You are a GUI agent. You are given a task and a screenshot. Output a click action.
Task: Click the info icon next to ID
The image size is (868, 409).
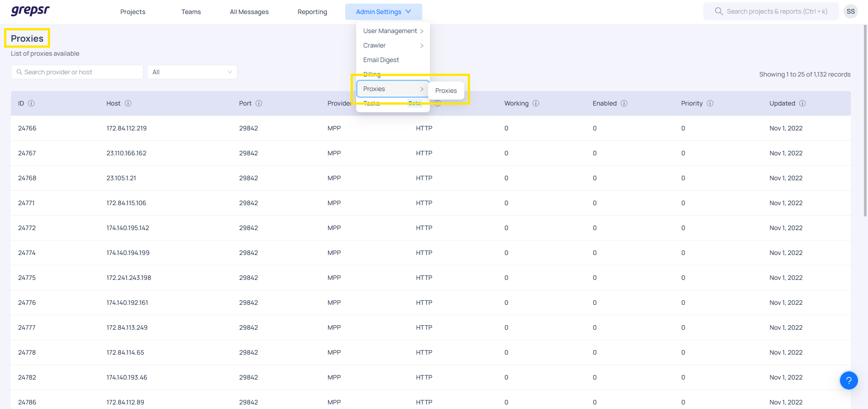click(31, 103)
